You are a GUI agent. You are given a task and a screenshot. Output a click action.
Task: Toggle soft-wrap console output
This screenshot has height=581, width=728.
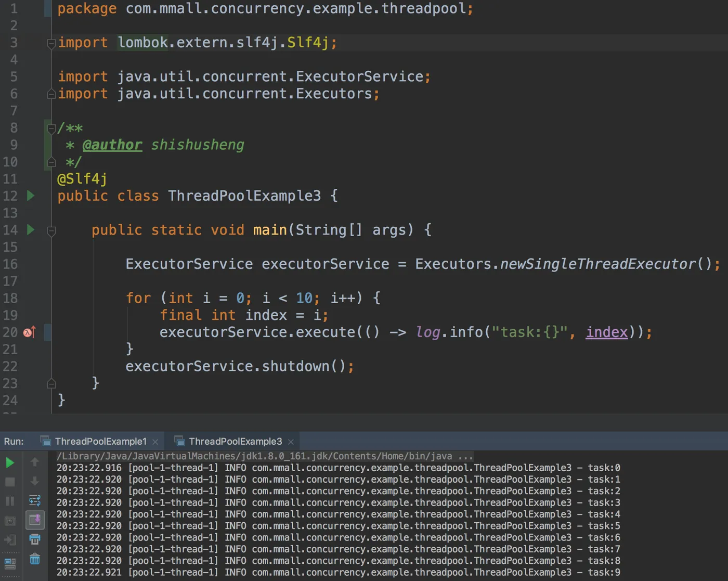35,501
